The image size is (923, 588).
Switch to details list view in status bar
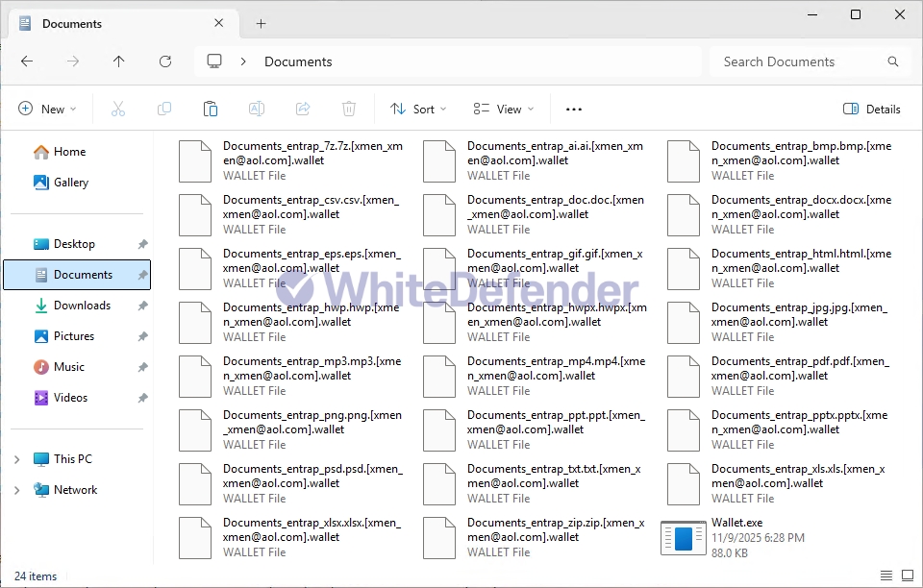[886, 576]
